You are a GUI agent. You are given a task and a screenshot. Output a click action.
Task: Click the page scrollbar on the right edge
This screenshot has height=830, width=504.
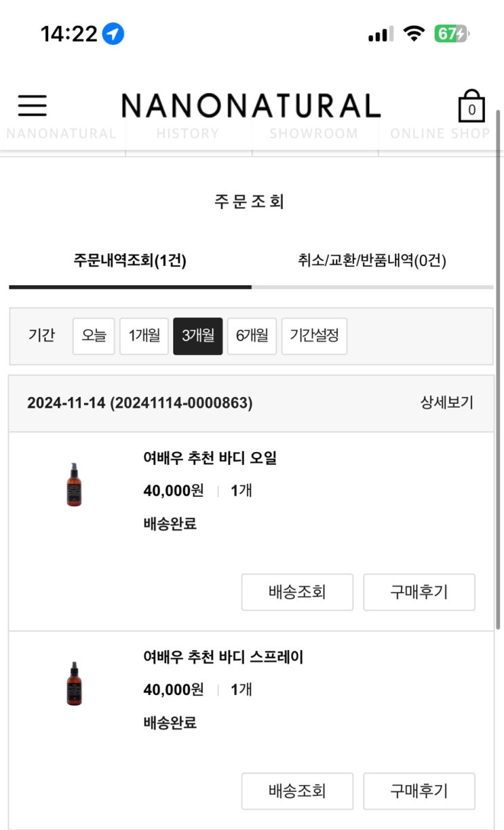pos(498,366)
